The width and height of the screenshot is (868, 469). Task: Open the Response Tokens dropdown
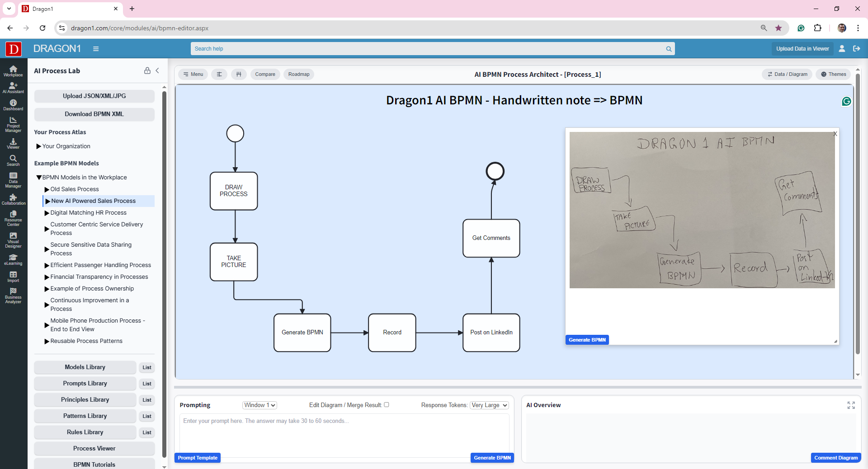click(x=489, y=405)
